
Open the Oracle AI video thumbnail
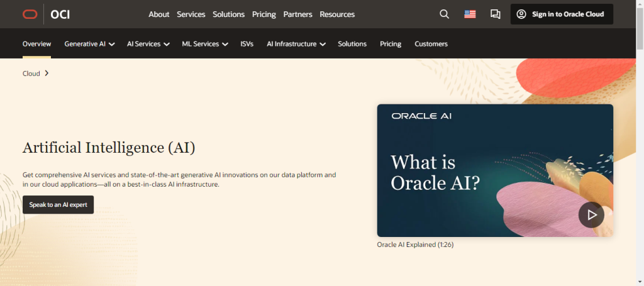point(495,170)
